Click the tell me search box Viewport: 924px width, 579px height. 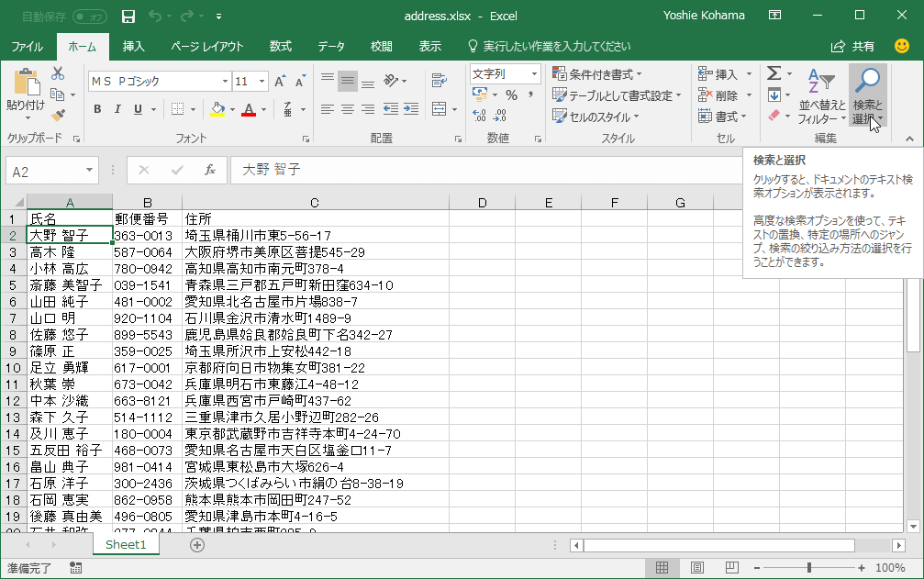[x=549, y=47]
